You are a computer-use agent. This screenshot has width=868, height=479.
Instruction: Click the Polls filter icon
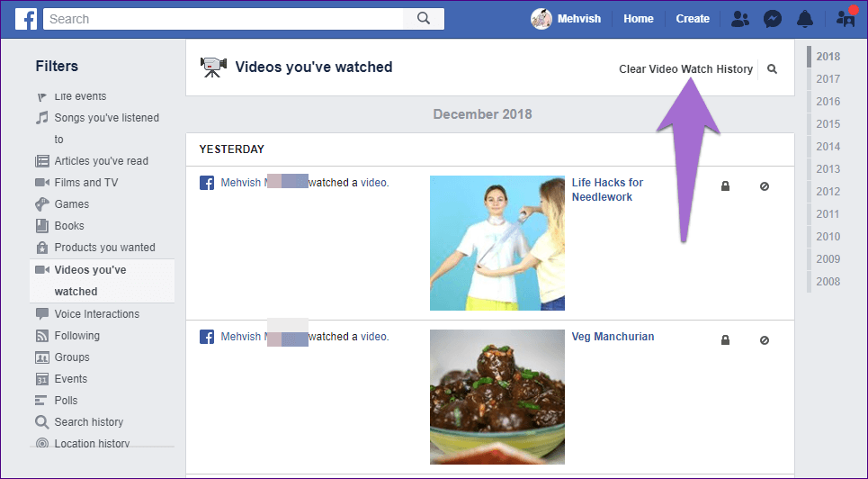(41, 401)
